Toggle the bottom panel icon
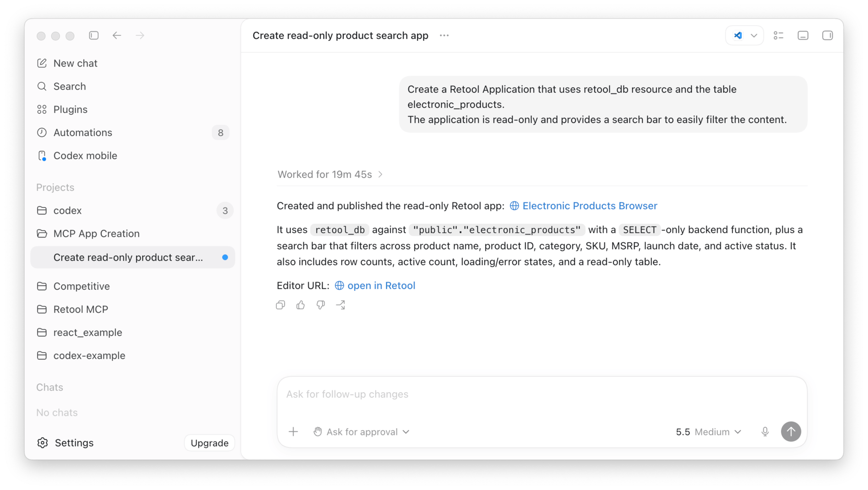Viewport: 868px width, 490px height. (803, 35)
